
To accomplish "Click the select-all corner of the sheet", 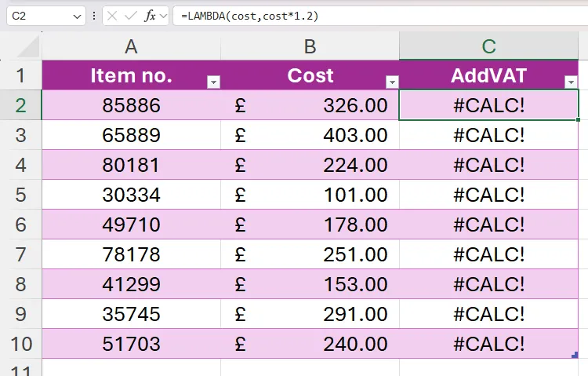I will [x=20, y=47].
